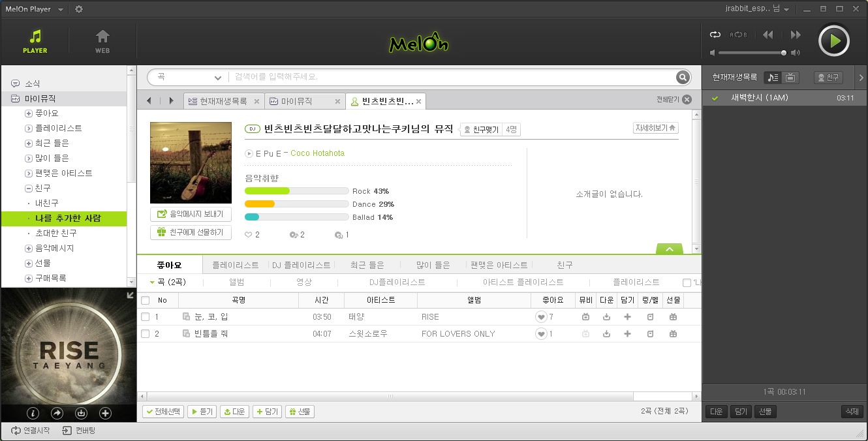Screen dimensions: 868x441
Task: Click the share arrow icon under album art
Action: (x=57, y=413)
